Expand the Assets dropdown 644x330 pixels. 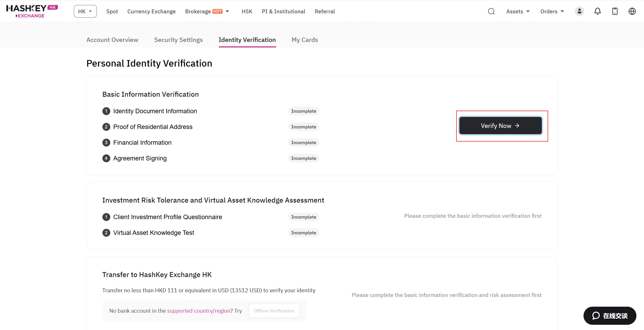[518, 11]
